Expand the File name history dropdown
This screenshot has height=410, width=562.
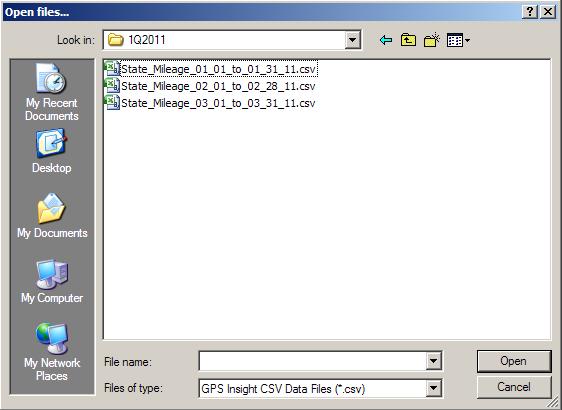click(x=433, y=361)
